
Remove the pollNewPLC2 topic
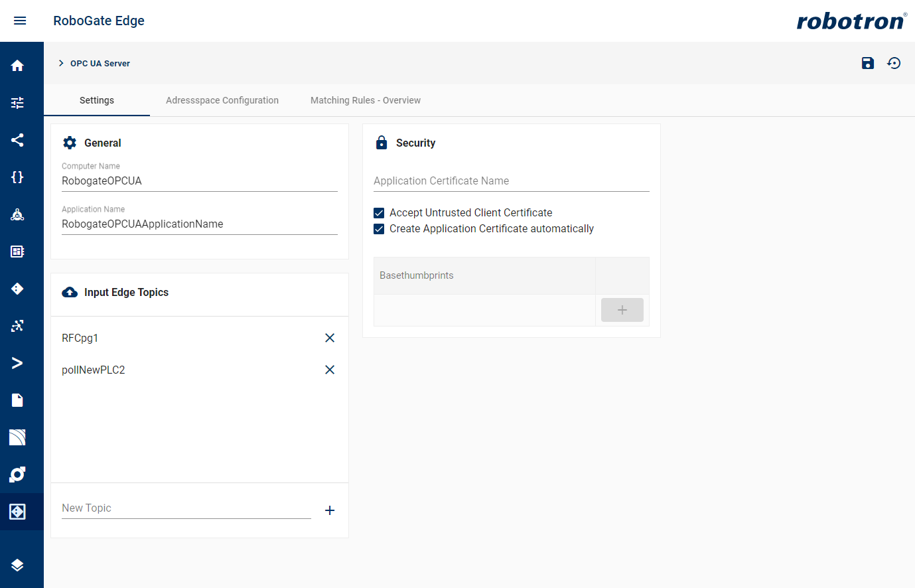330,370
